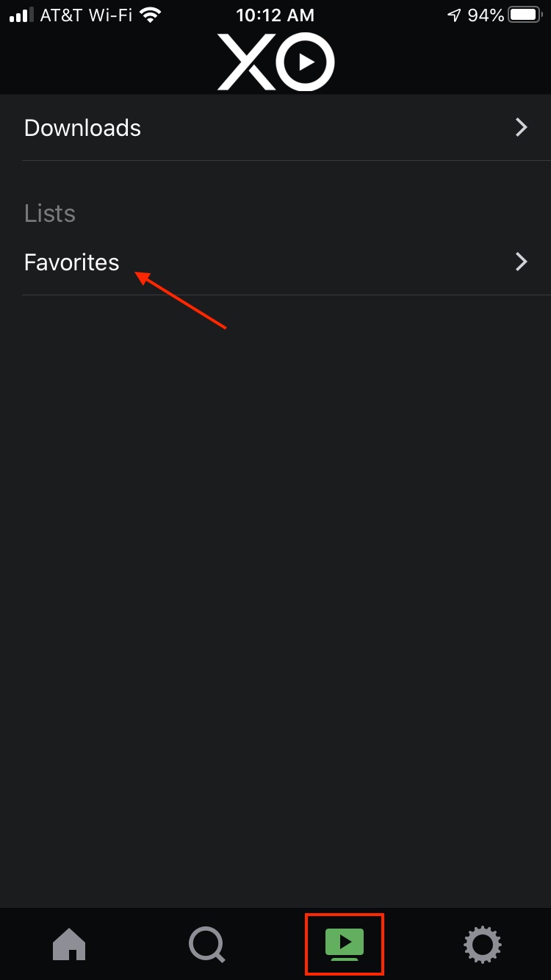Go to the Home tab icon
This screenshot has width=551, height=980.
69,944
